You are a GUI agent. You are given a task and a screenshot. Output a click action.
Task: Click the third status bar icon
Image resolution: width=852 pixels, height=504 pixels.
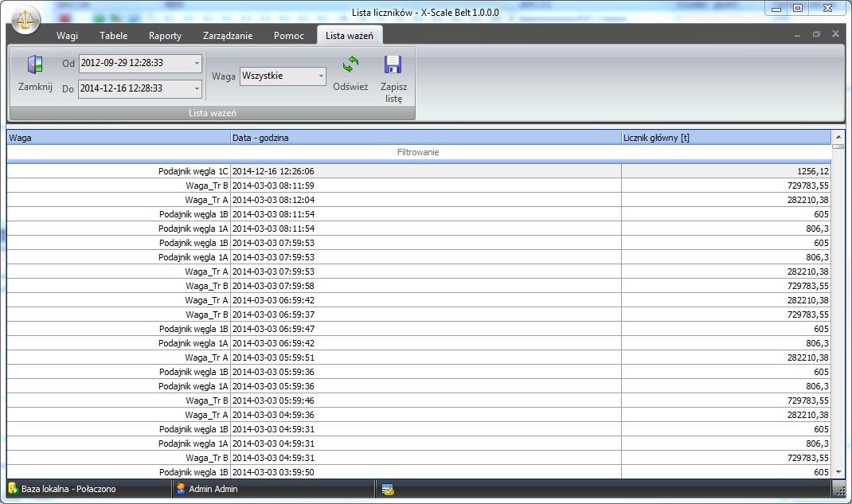click(388, 490)
